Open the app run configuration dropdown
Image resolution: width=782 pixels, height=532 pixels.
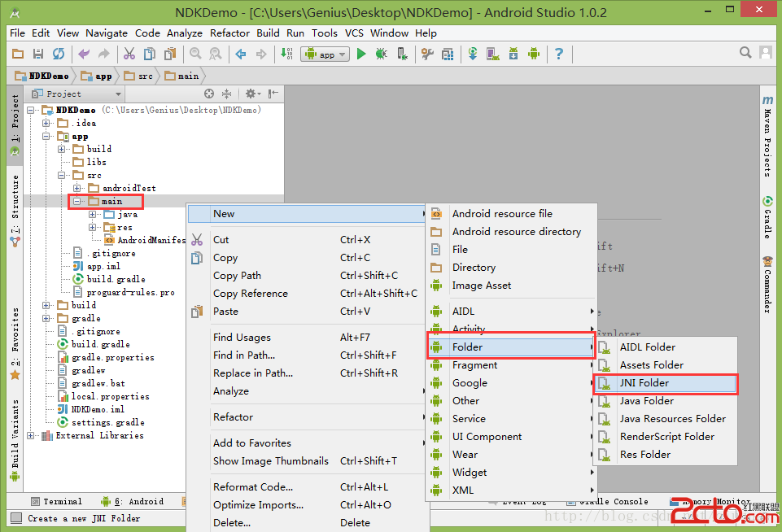click(325, 55)
